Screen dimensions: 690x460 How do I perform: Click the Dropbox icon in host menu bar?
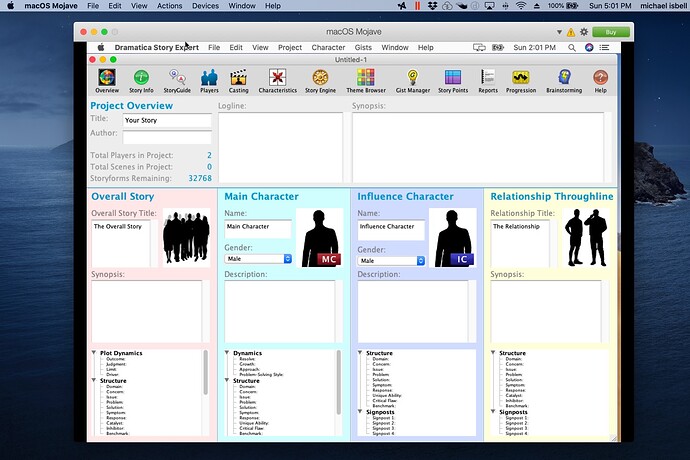432,6
